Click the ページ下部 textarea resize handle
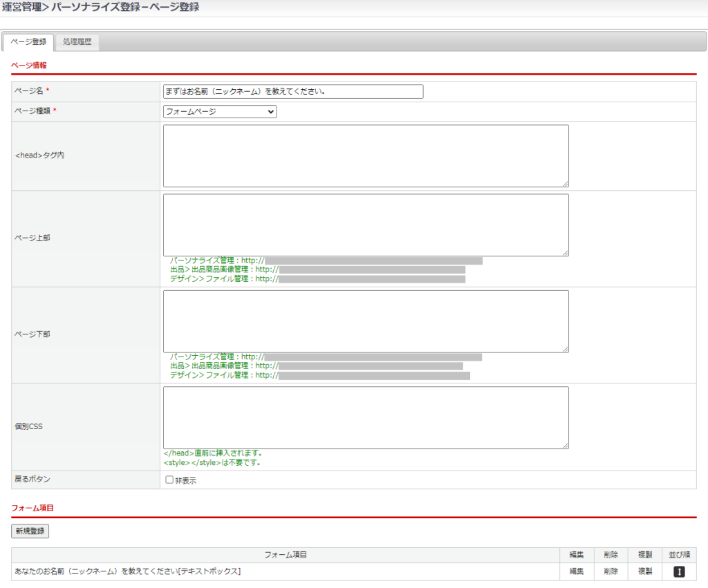Viewport: 708px width, 588px height. pos(566,350)
